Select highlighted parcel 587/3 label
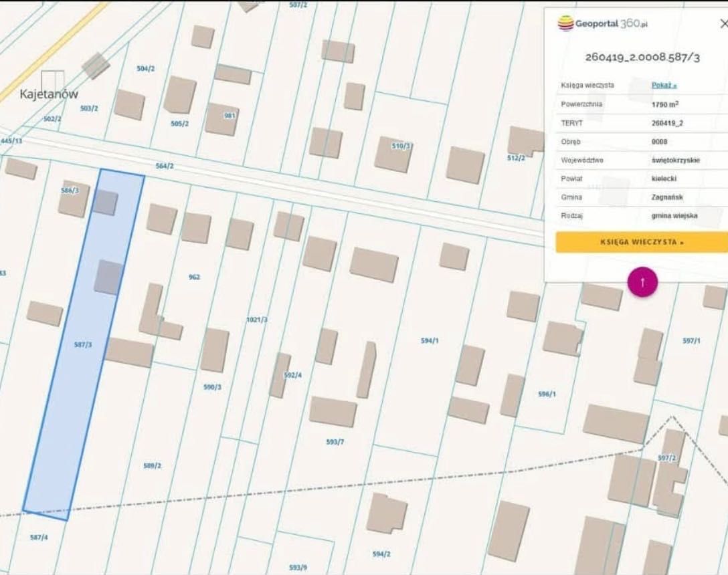The width and height of the screenshot is (728, 575). 83,345
